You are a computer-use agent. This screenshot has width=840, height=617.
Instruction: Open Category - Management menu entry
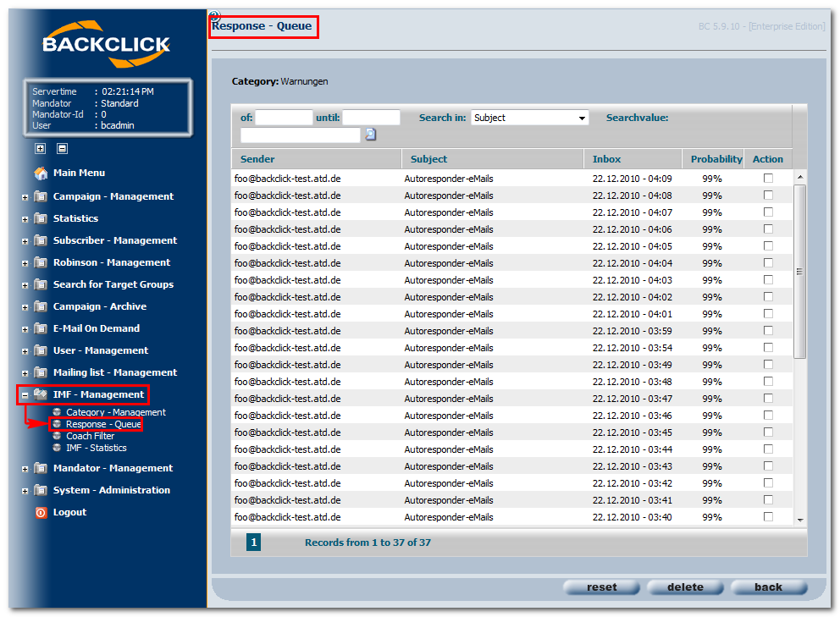click(x=116, y=412)
